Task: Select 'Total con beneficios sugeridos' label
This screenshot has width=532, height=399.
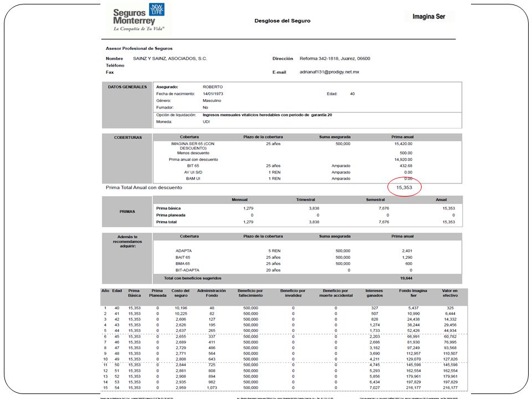Action: 193,278
